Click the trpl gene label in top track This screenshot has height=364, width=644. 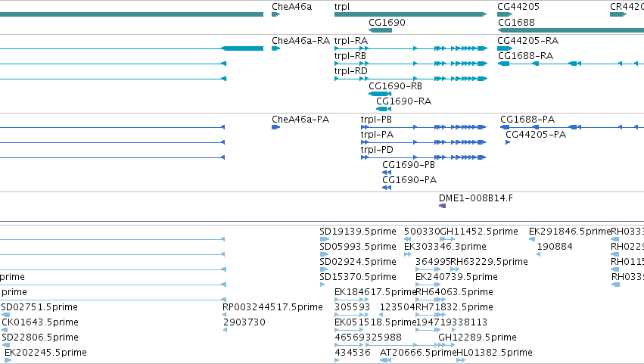click(x=342, y=7)
